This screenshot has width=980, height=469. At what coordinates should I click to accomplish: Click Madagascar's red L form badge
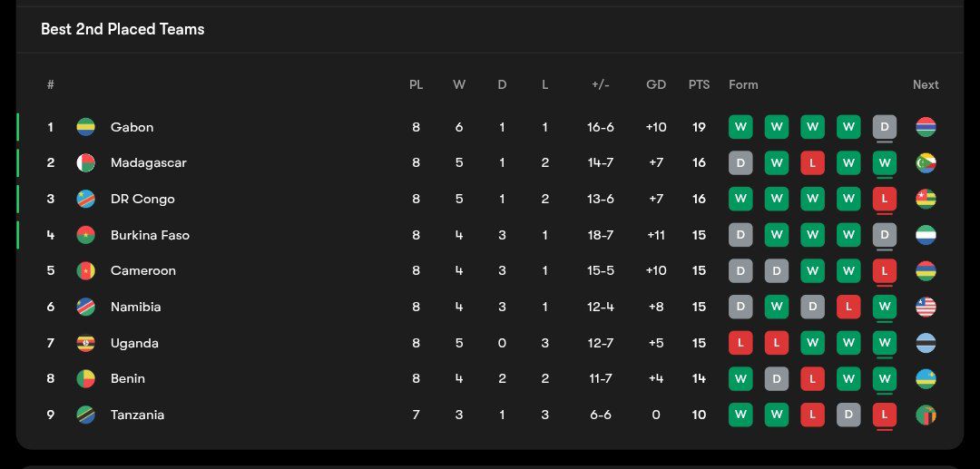(x=812, y=163)
